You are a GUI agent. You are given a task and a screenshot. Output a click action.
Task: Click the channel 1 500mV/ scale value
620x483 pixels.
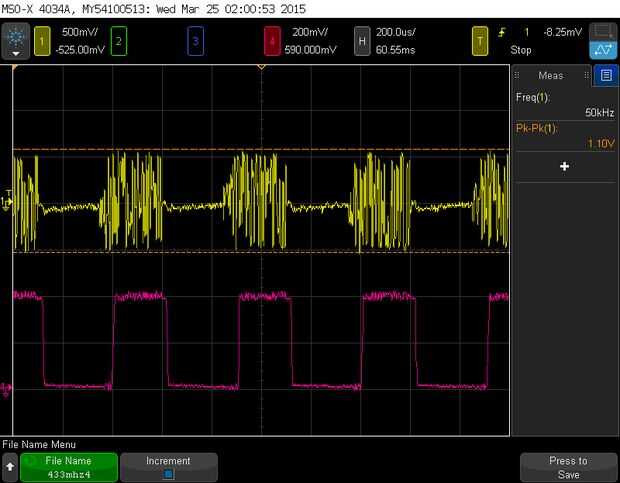pos(80,32)
